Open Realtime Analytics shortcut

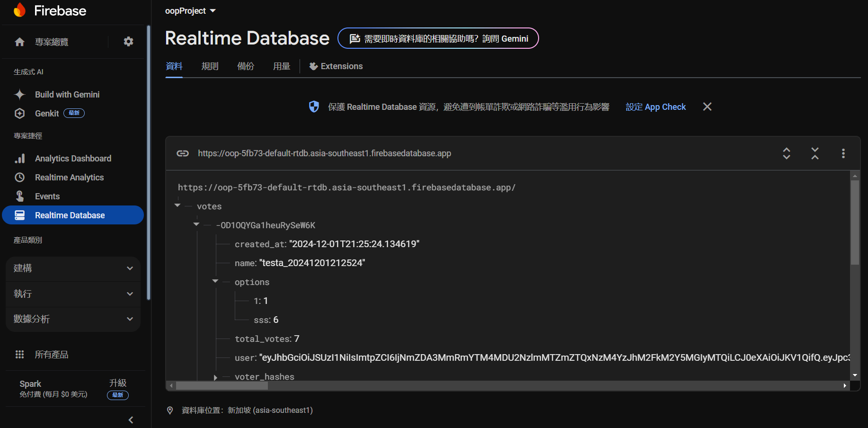(70, 178)
